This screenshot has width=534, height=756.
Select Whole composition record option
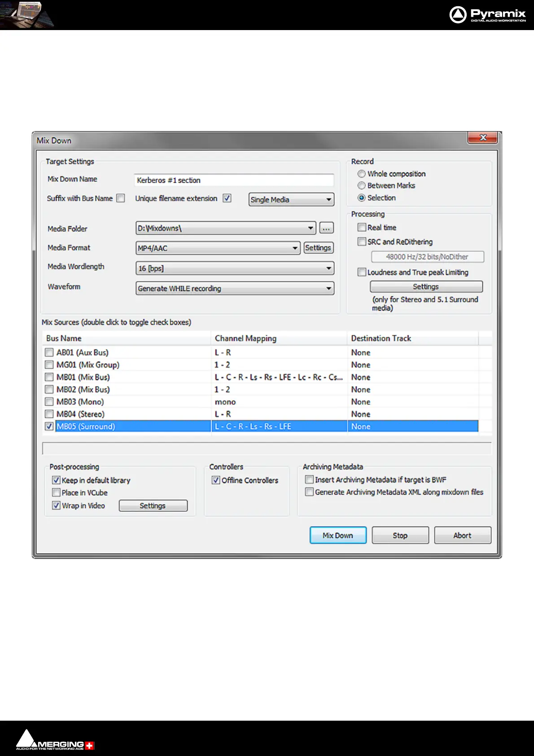pos(361,174)
